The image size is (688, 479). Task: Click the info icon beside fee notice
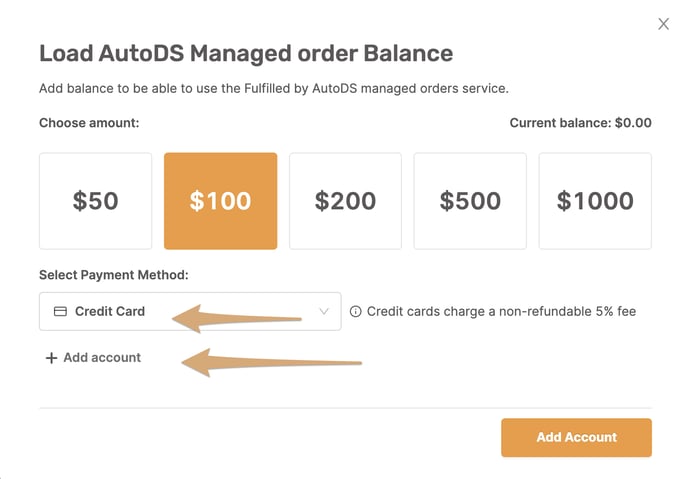[355, 311]
